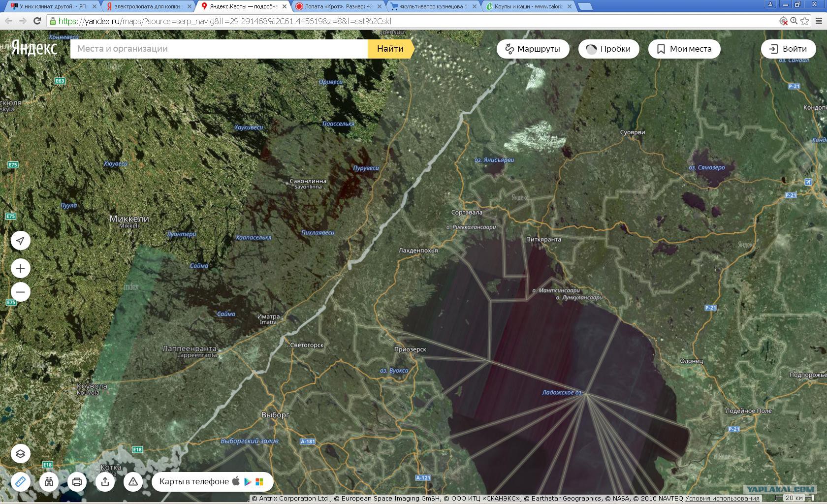
Task: Switch to the 'Лопата «Крот»' tab
Action: coord(338,6)
